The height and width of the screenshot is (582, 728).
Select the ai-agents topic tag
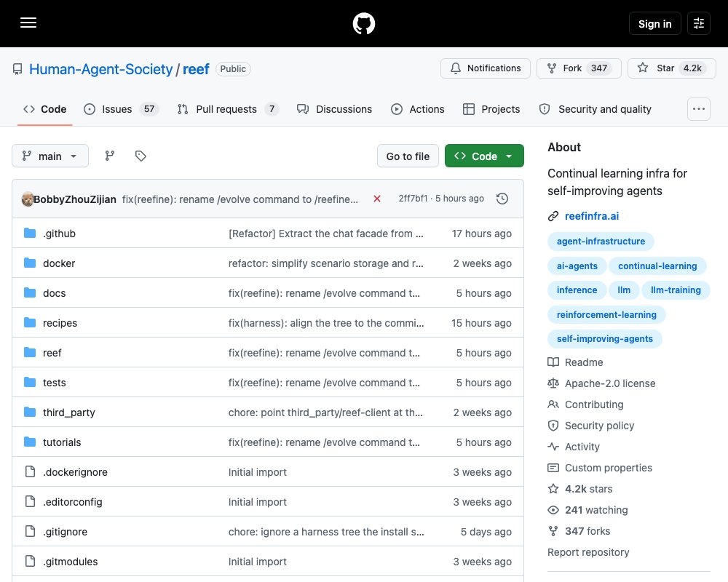(577, 266)
